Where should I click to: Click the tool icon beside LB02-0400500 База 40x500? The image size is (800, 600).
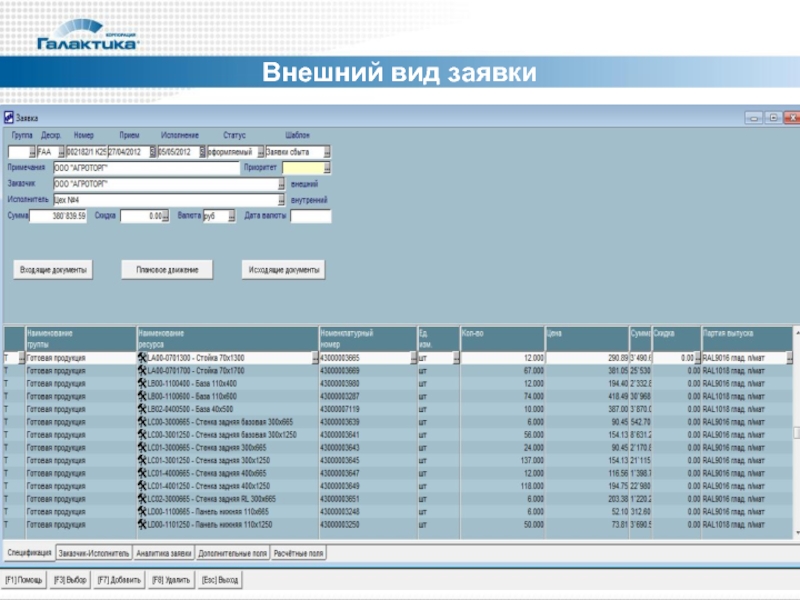[x=141, y=409]
